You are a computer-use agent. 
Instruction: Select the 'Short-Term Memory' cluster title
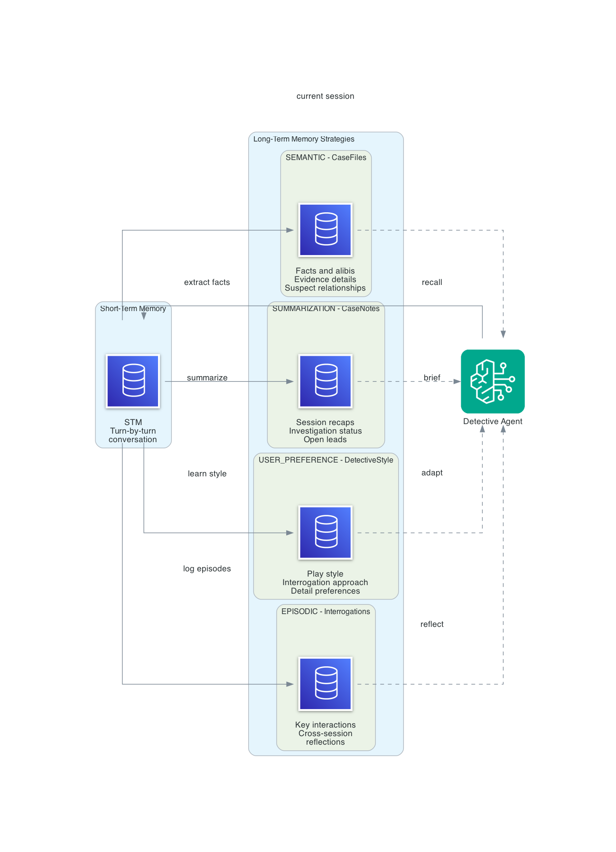[133, 309]
